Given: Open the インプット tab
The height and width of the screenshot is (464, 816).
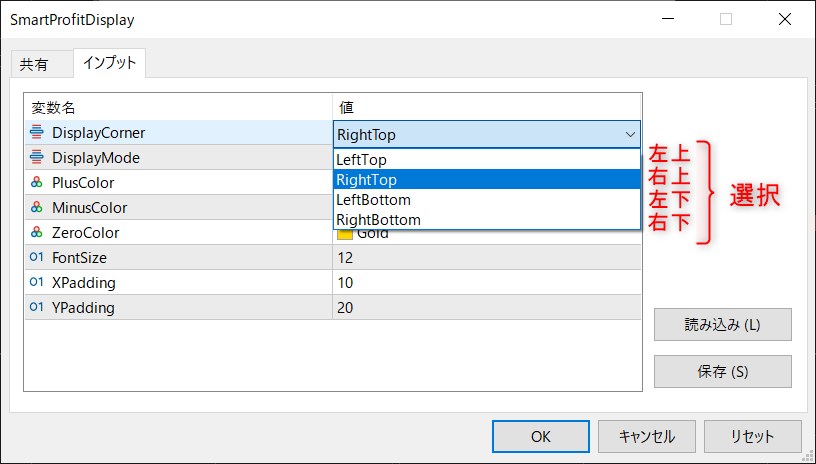Looking at the screenshot, I should (x=110, y=63).
